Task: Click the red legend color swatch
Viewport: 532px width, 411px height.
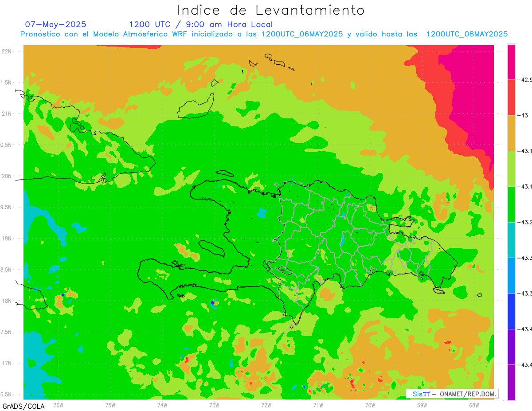Action: [x=511, y=98]
